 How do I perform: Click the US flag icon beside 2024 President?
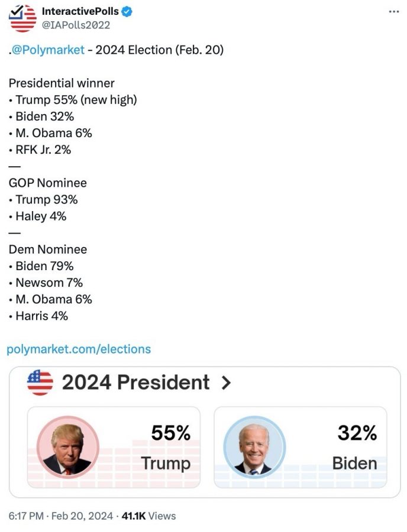click(x=40, y=382)
